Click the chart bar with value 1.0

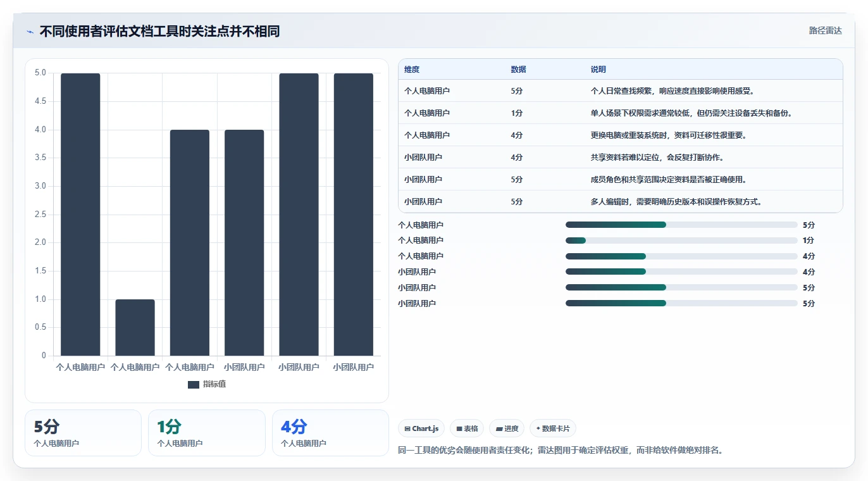coord(135,327)
